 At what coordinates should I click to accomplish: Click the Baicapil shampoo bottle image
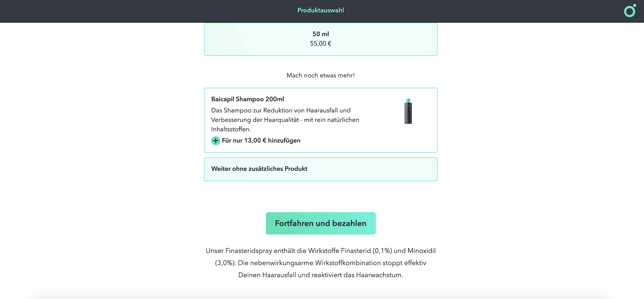[x=408, y=111]
